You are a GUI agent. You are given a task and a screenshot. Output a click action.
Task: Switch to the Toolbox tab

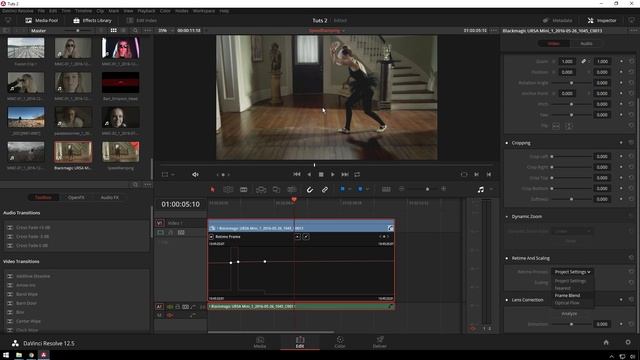[x=43, y=197]
